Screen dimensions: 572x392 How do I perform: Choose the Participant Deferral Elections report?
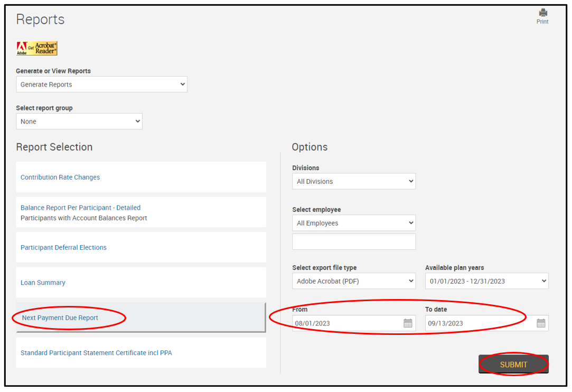pos(63,248)
